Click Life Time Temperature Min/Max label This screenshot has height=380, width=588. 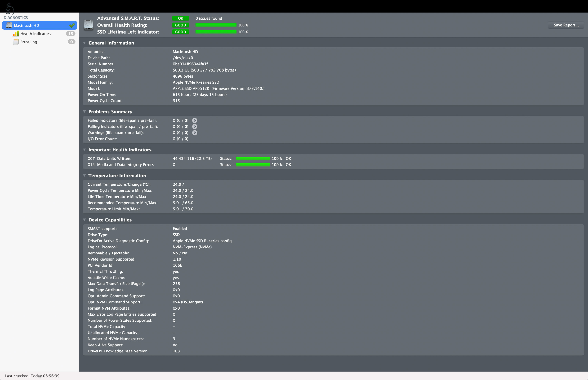click(x=117, y=197)
